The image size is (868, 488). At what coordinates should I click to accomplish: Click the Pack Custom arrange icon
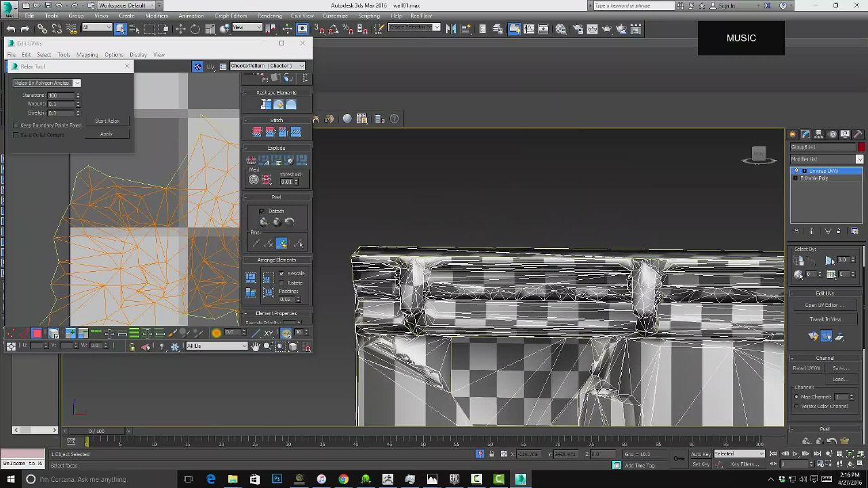coord(251,278)
